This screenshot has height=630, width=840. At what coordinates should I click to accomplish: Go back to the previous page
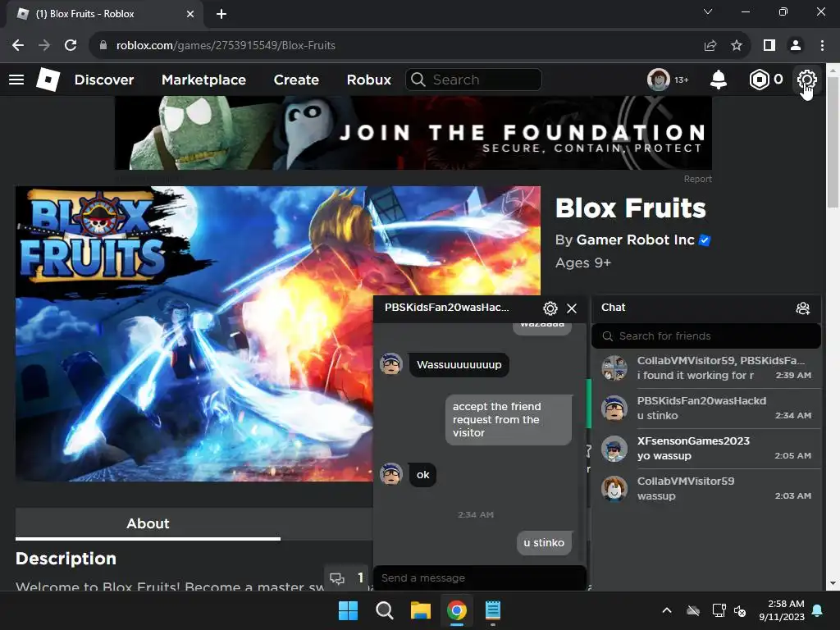pos(18,46)
